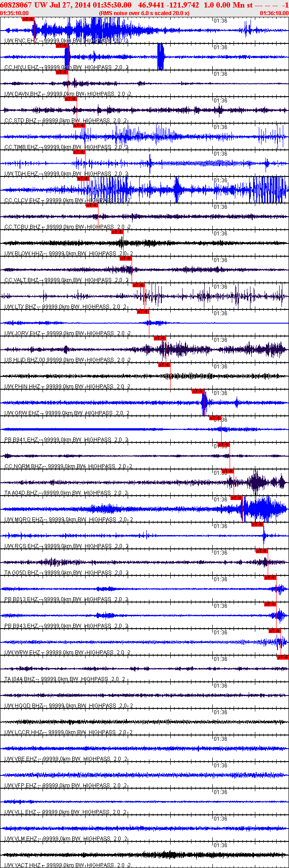Image resolution: width=289 pixels, height=868 pixels.
Task: Click the CC.TCBU.BHZ station label
Action: [23, 227]
